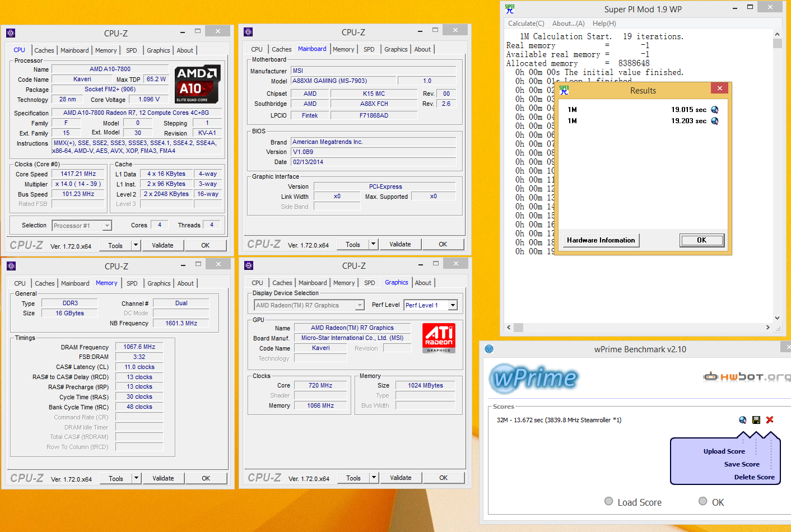Viewport: 791px width, 532px height.
Task: Select the OK radio button in wPrime
Action: 703,501
